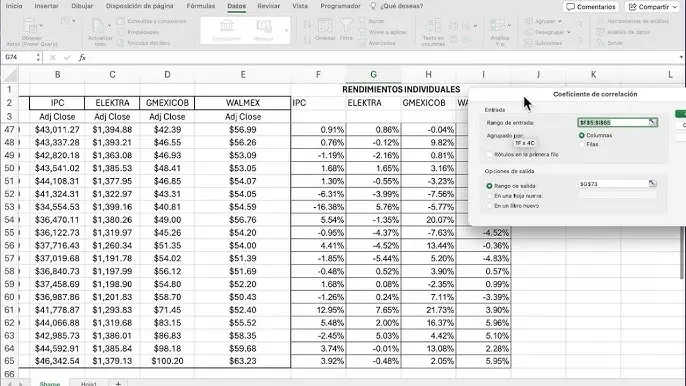686x386 pixels.
Task: Expand the Agrupar dropdown
Action: click(x=560, y=21)
